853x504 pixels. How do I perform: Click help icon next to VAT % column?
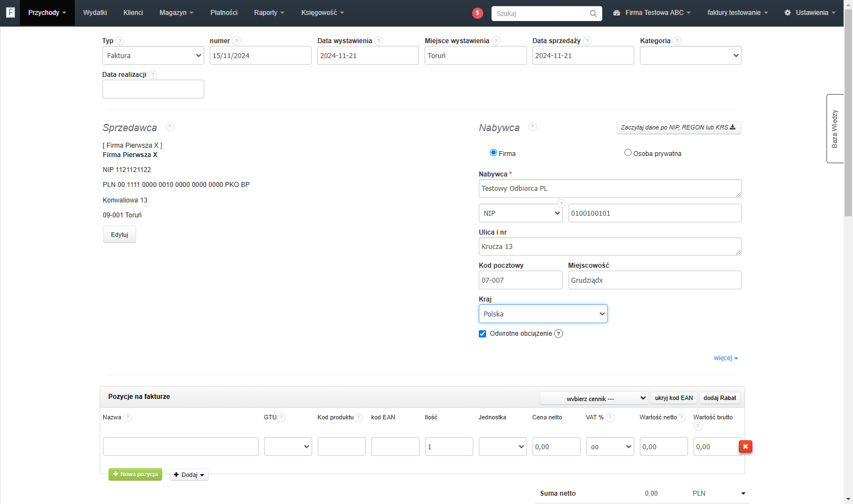point(610,418)
